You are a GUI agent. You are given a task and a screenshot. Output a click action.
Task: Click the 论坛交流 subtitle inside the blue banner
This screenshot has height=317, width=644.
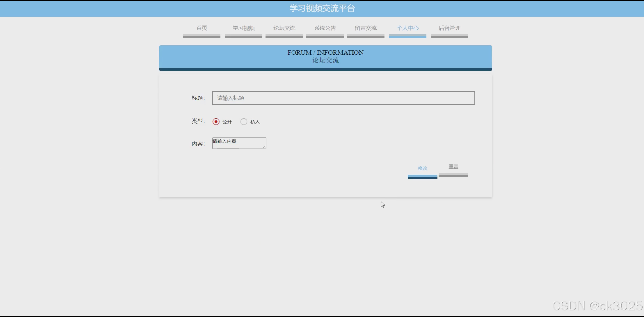(326, 60)
